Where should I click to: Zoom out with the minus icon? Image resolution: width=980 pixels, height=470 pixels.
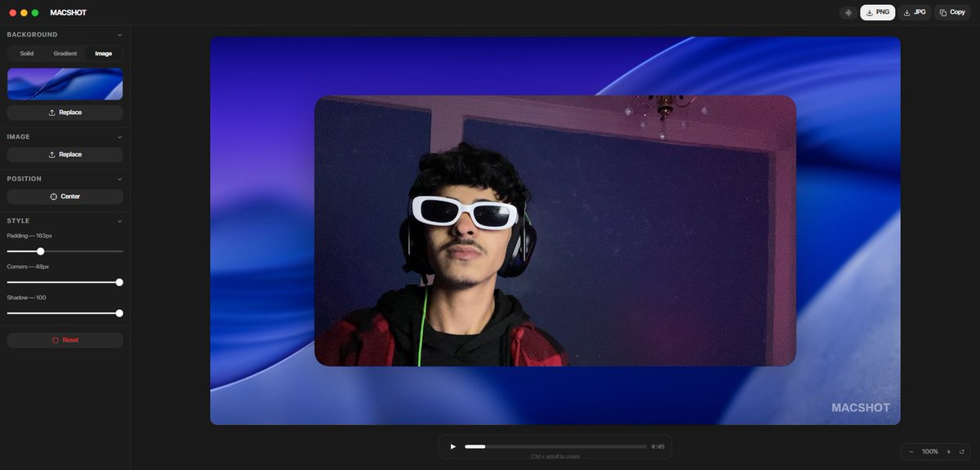click(x=911, y=451)
